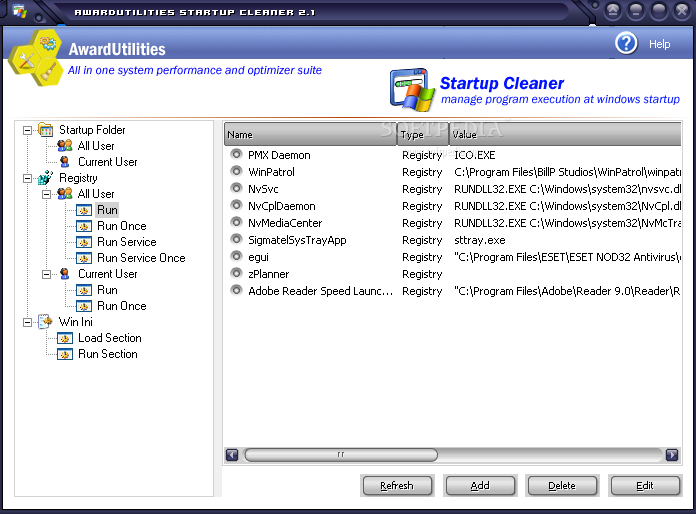Click the title bar app icon
The width and height of the screenshot is (696, 514).
(20, 11)
